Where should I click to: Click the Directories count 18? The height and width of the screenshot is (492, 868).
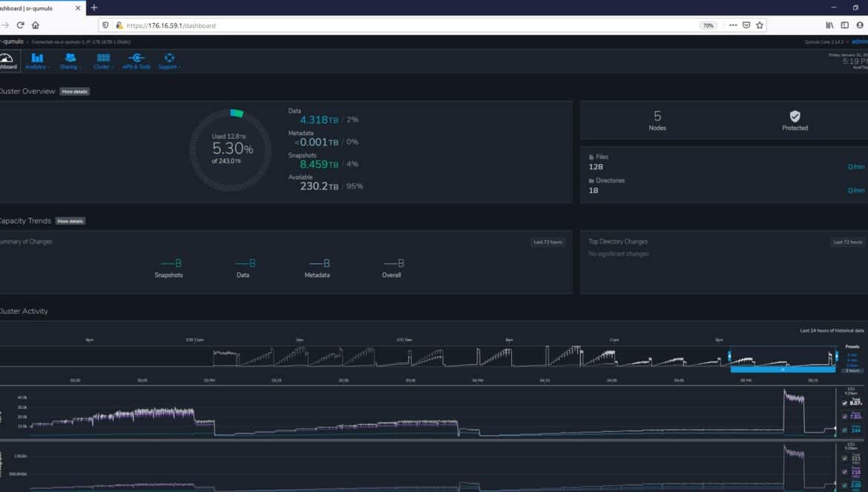594,191
